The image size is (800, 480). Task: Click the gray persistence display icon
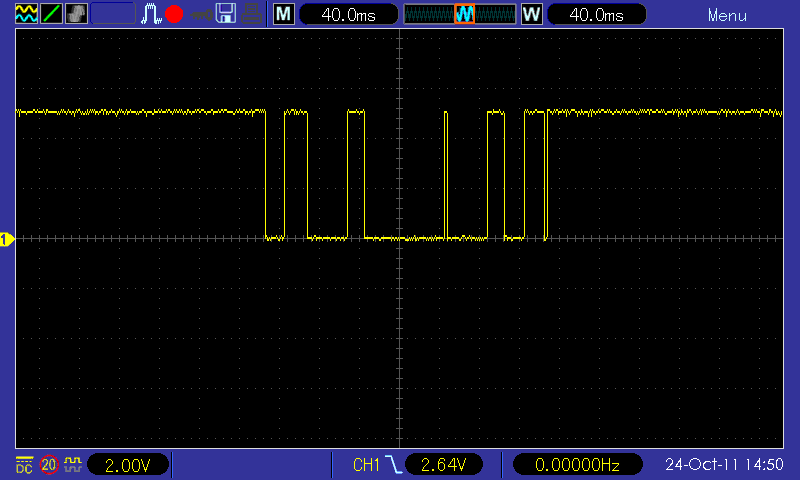[76, 14]
